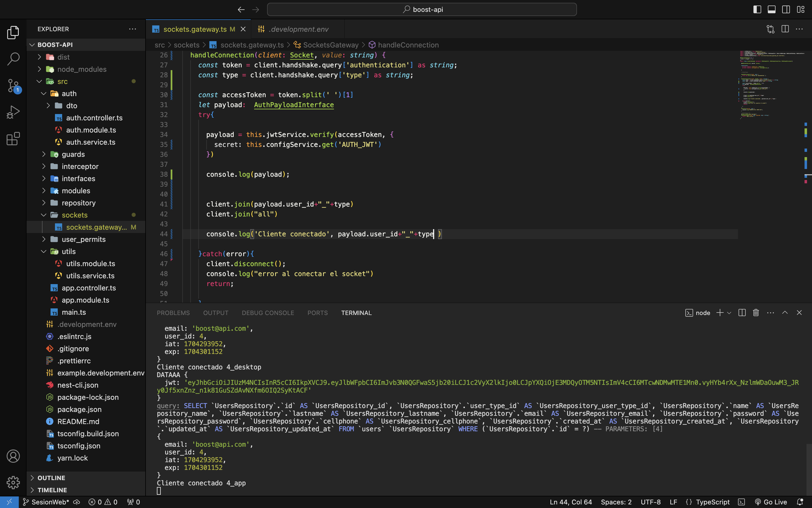Viewport: 812px width, 508px height.
Task: Open Run and Debug view
Action: pos(13,112)
